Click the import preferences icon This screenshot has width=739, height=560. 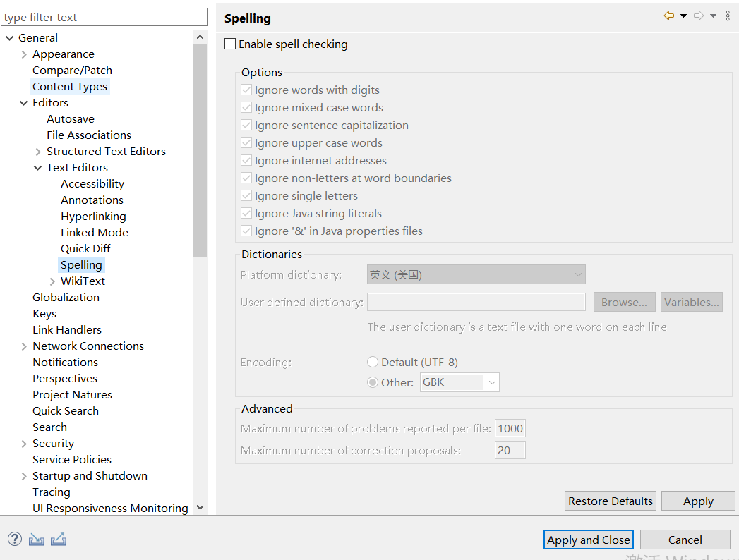36,539
